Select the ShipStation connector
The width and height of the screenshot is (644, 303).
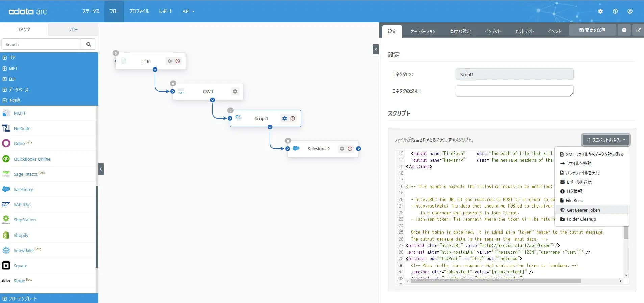[48, 220]
